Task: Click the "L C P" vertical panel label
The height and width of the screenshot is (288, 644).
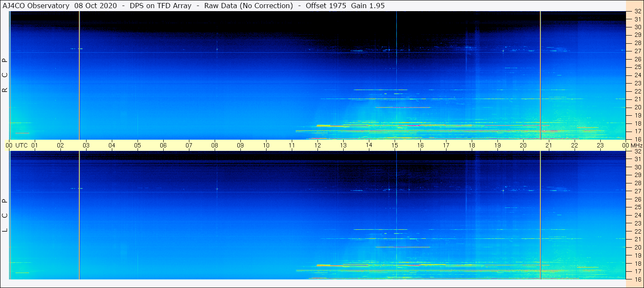Action: coord(5,215)
